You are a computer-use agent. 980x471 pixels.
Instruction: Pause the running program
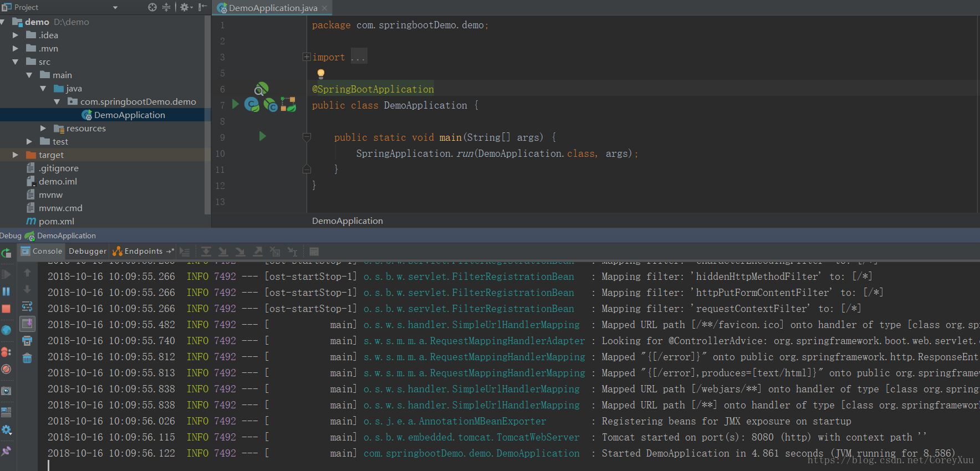pos(6,291)
